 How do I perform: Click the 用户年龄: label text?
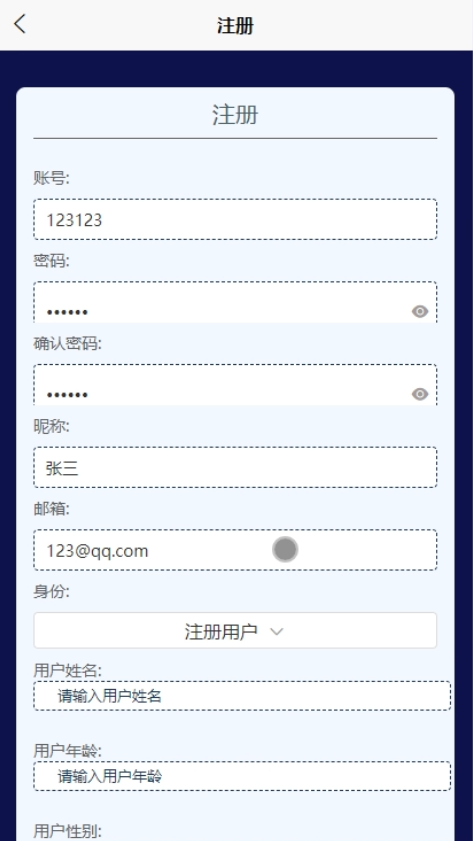[68, 751]
